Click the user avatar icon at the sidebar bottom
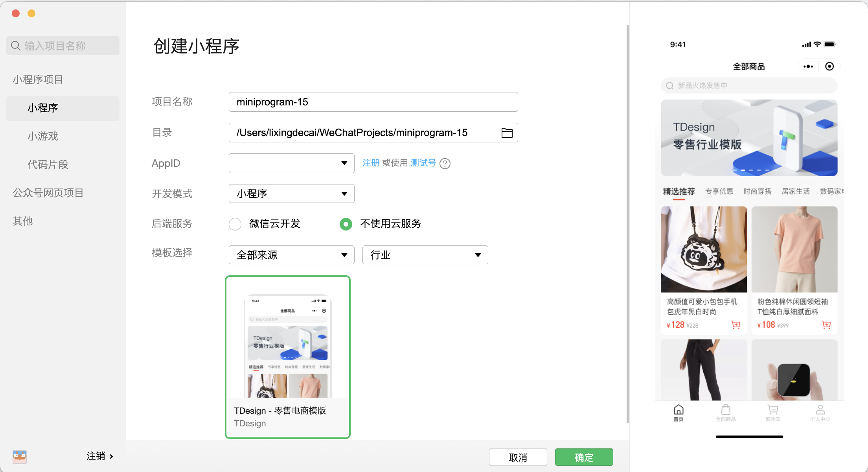 20,457
